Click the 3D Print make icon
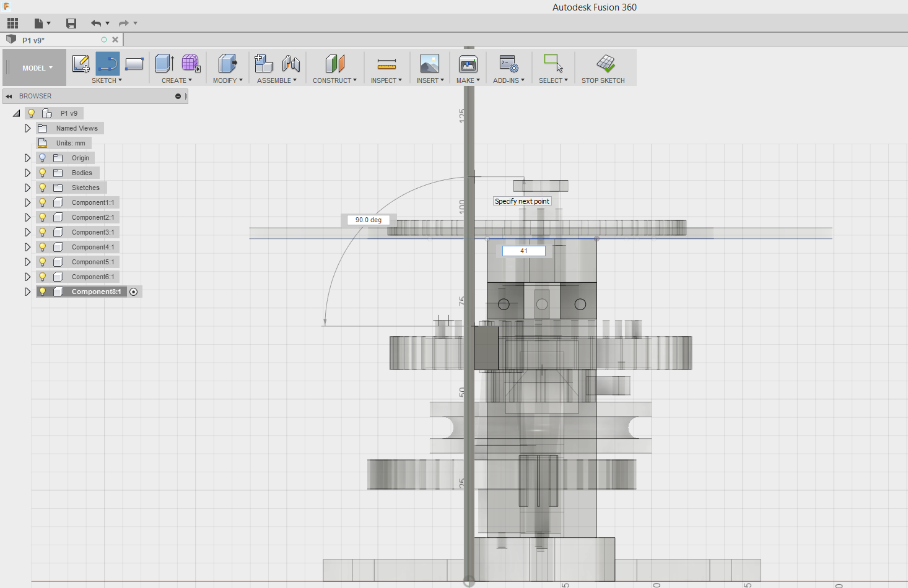The height and width of the screenshot is (588, 908). (468, 63)
